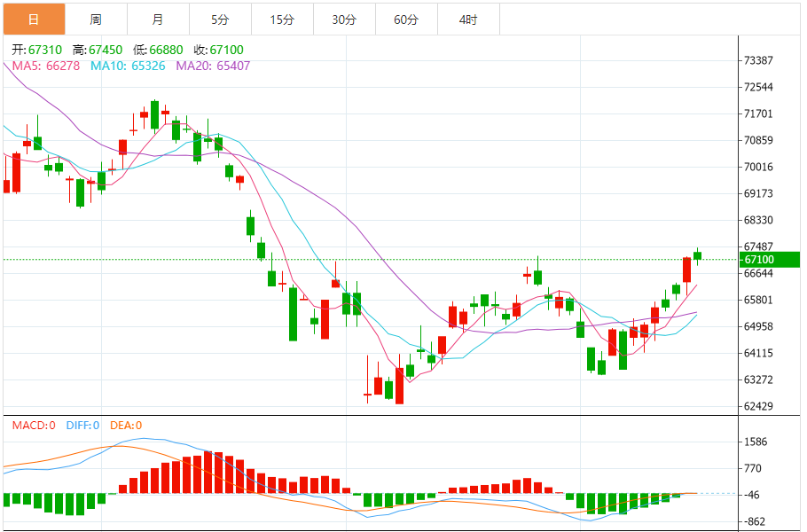Switch to the monthly 月 tab
The width and height of the screenshot is (807, 532).
click(x=158, y=20)
